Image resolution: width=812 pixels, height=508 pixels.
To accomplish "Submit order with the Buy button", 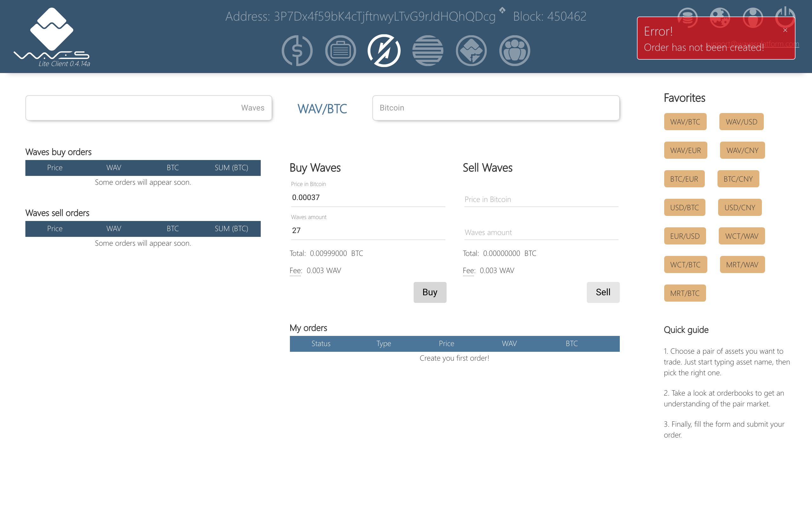I will [430, 292].
